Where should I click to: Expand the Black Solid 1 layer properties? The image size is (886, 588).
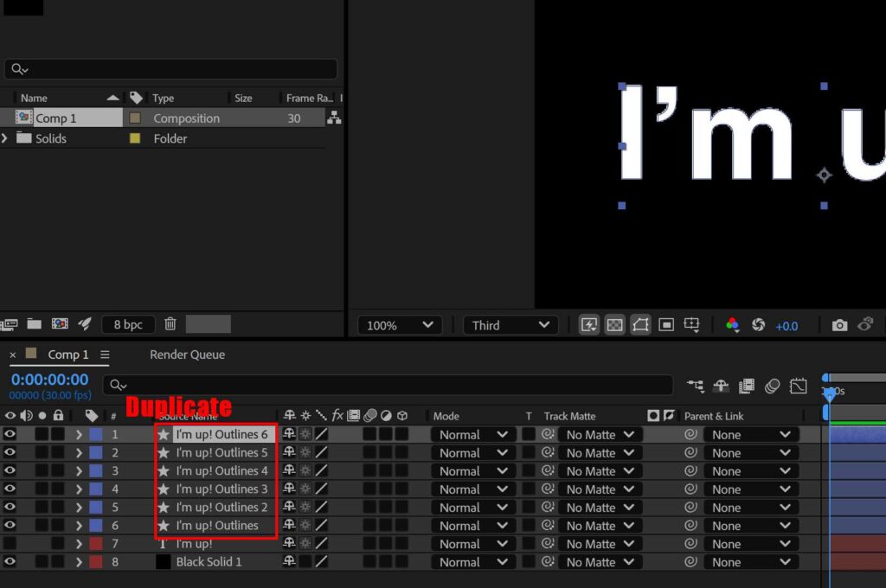click(x=79, y=562)
